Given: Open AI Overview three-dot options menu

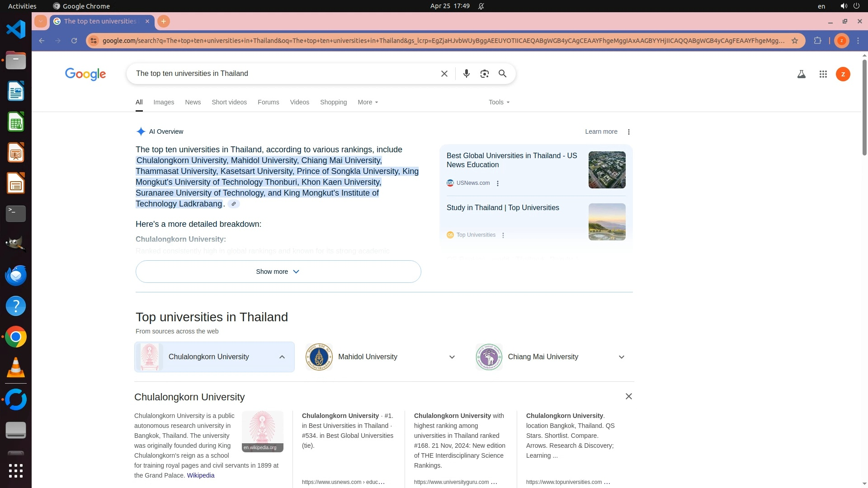Looking at the screenshot, I should pos(628,132).
